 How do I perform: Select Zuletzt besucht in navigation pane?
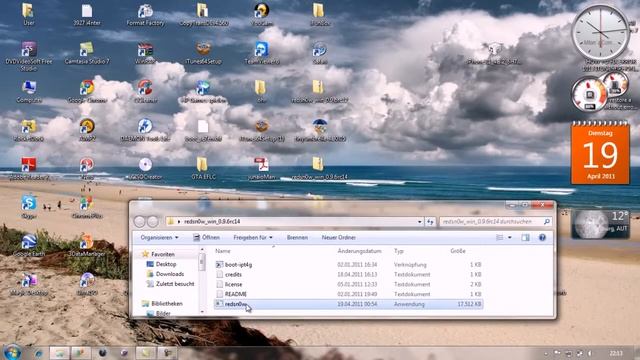[175, 284]
